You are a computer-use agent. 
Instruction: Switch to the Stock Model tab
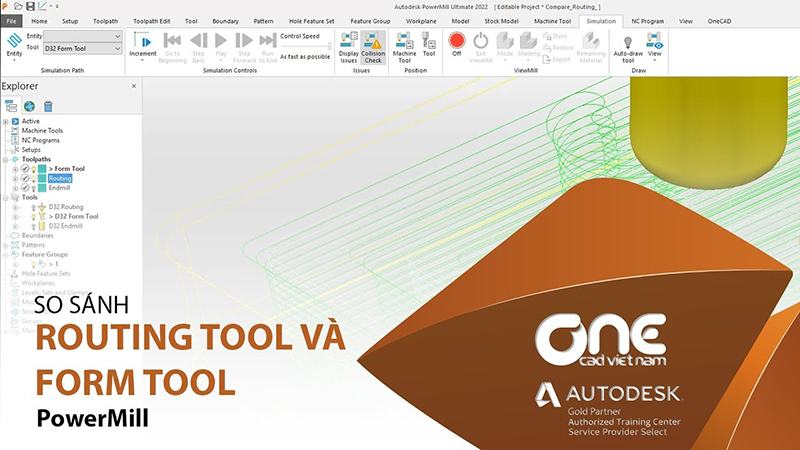point(501,21)
